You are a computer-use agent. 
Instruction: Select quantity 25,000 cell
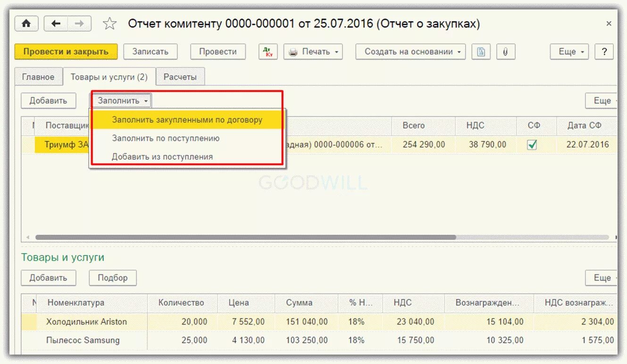(x=183, y=340)
